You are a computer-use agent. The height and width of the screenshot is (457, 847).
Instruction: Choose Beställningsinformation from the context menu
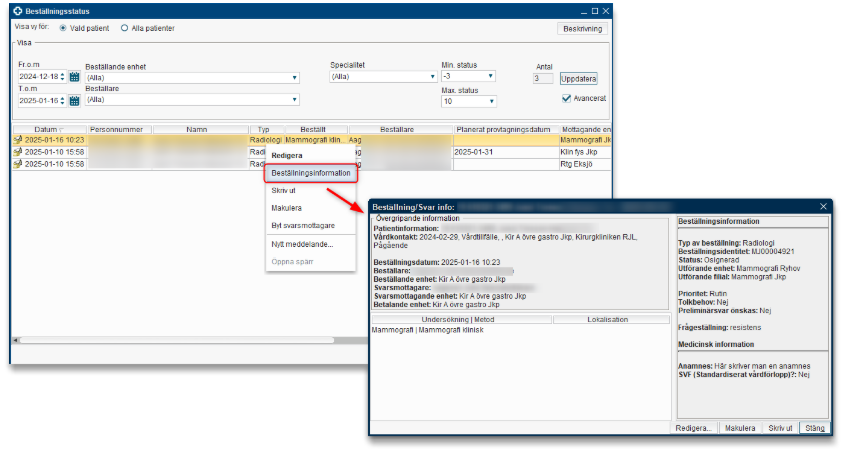[311, 173]
